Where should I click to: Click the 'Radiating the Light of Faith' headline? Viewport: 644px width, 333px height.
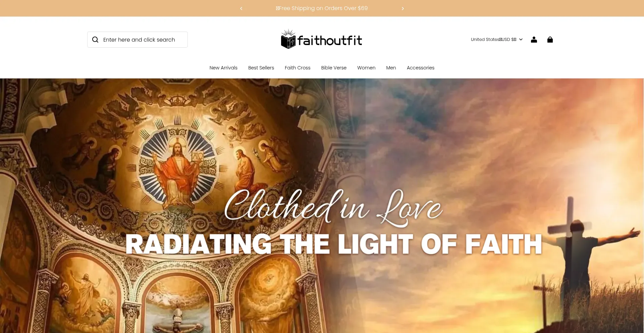[x=334, y=244]
